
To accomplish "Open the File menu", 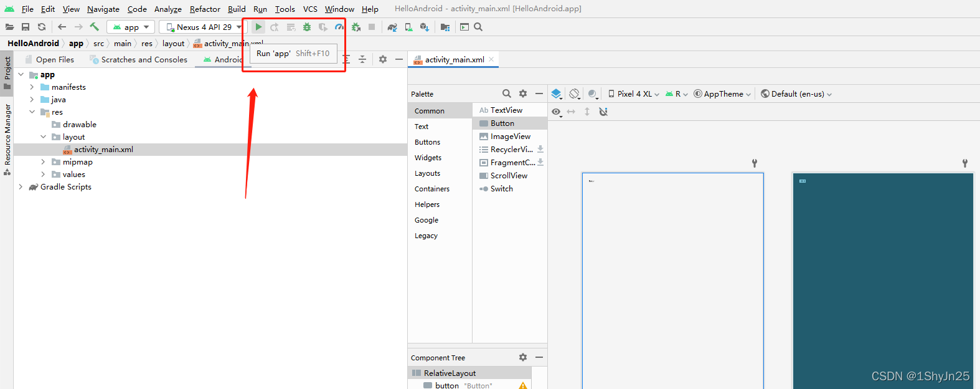I will [27, 9].
